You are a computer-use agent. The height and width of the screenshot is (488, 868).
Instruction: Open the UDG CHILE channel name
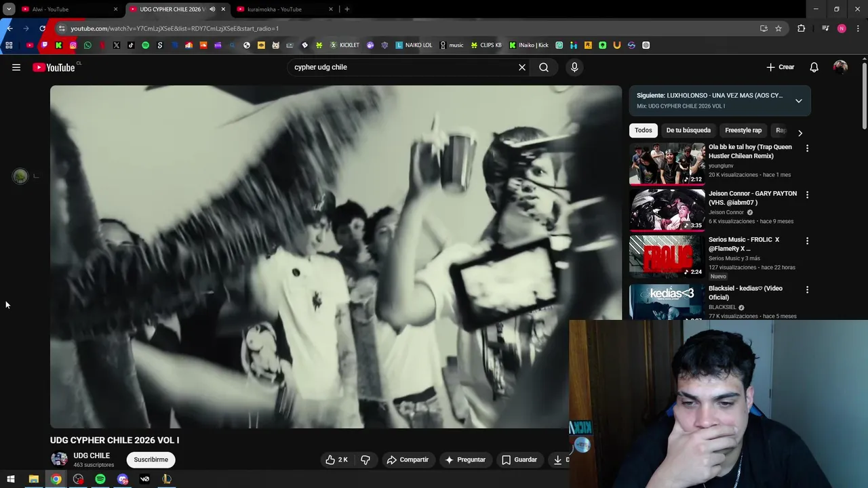pyautogui.click(x=92, y=455)
